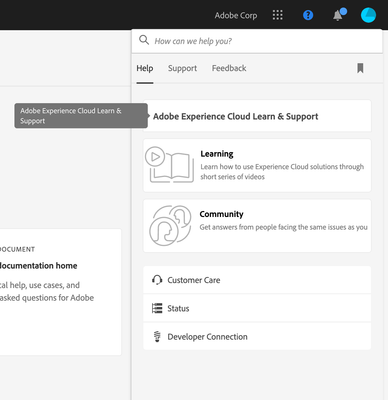The width and height of the screenshot is (388, 400).
Task: Click the blue help question mark icon
Action: pyautogui.click(x=308, y=15)
